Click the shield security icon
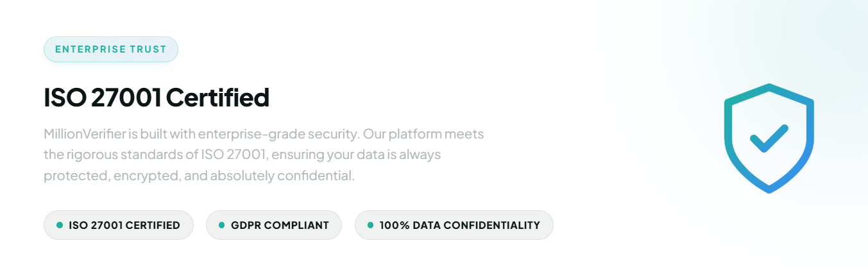Viewport: 868px width, 277px height. pyautogui.click(x=769, y=138)
